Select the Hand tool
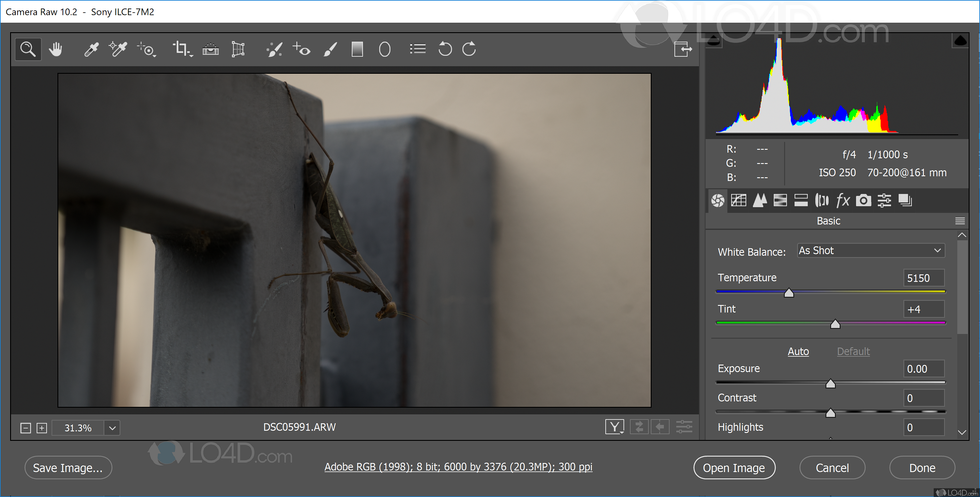 pos(56,50)
